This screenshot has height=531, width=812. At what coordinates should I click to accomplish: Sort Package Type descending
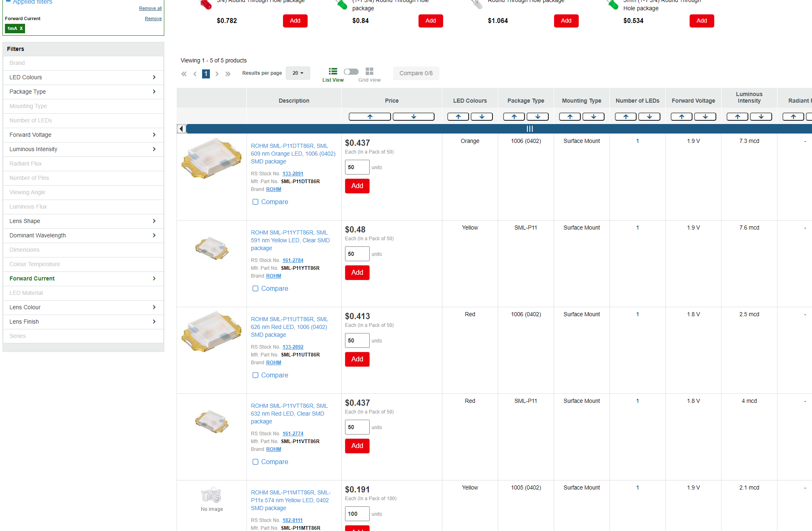pyautogui.click(x=538, y=117)
